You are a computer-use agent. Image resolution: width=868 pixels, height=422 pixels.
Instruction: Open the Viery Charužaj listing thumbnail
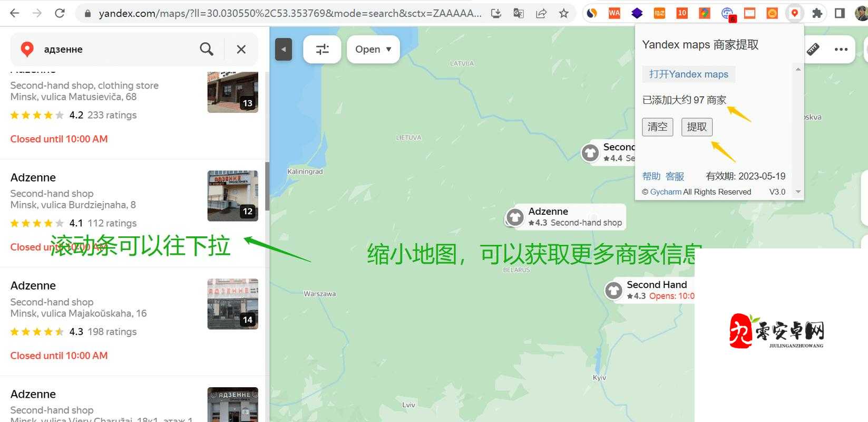point(233,405)
